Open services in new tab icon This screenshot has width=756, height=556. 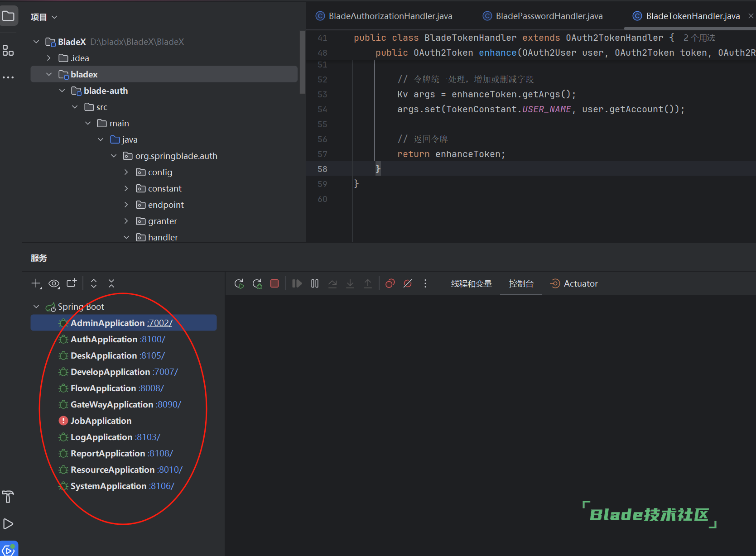[72, 283]
